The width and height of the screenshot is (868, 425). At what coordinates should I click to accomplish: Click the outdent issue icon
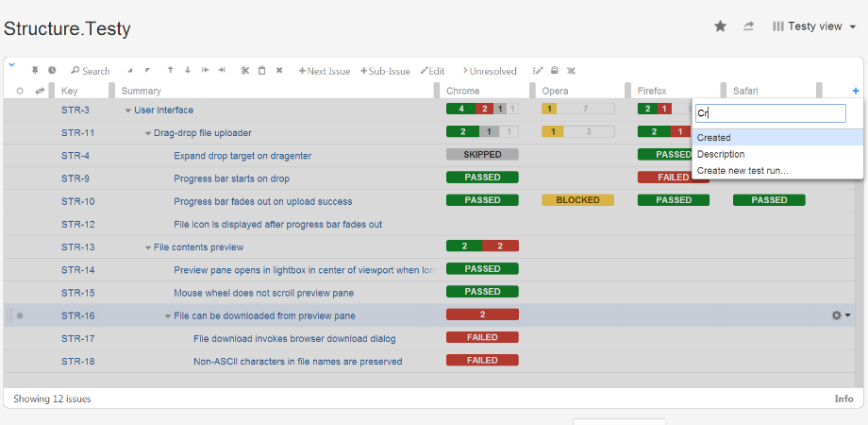pyautogui.click(x=205, y=71)
